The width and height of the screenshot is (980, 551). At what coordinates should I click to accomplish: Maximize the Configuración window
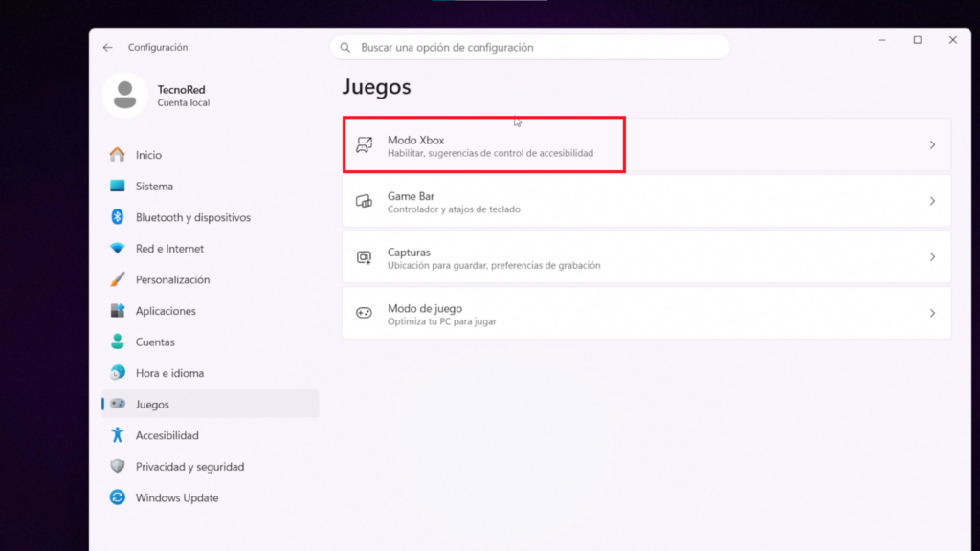coord(918,40)
